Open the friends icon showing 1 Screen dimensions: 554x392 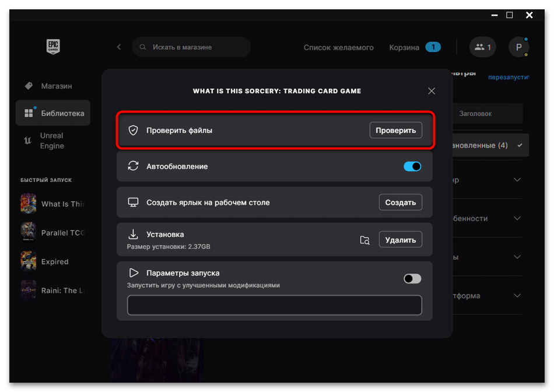(x=483, y=47)
